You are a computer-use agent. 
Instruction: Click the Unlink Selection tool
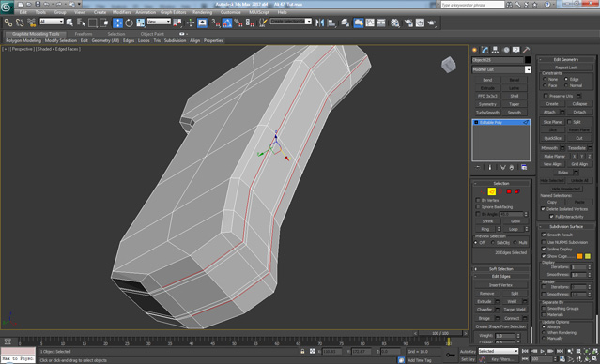coord(20,23)
